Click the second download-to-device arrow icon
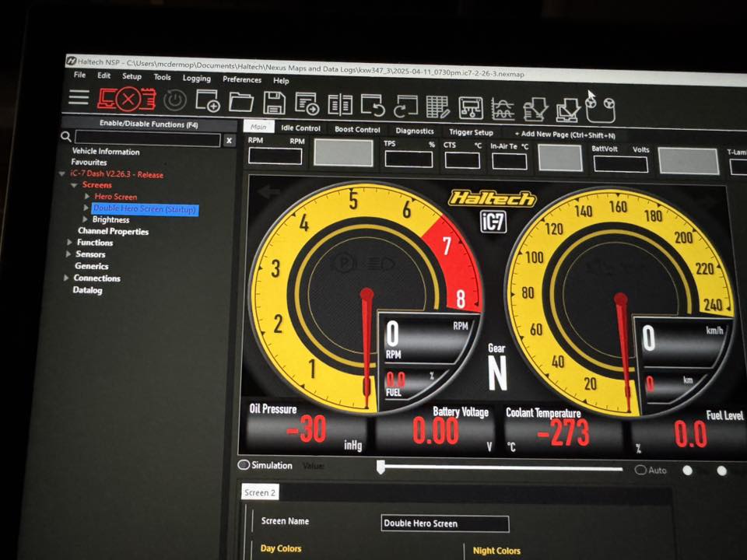Viewport: 747px width, 560px height. [568, 110]
